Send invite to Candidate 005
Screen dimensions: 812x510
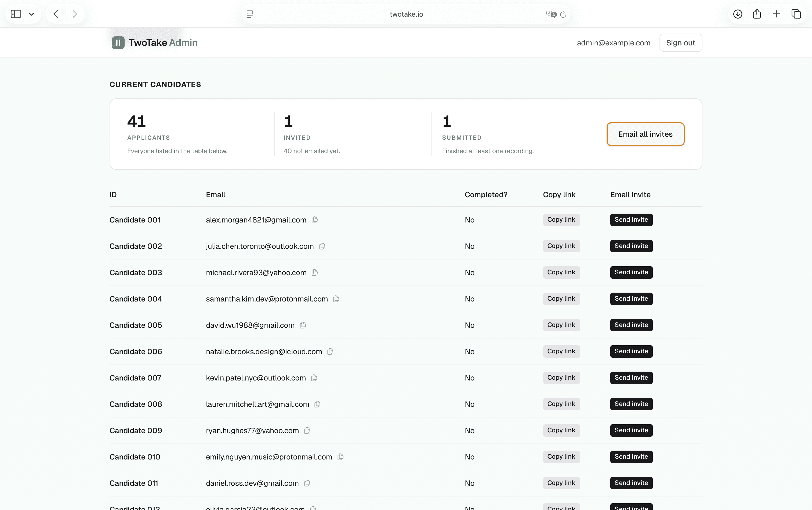pyautogui.click(x=631, y=325)
